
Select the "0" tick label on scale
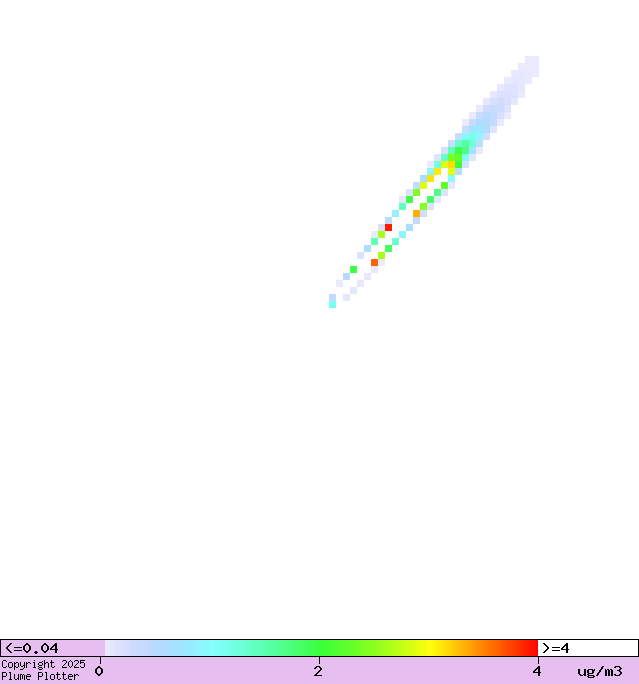(99, 671)
